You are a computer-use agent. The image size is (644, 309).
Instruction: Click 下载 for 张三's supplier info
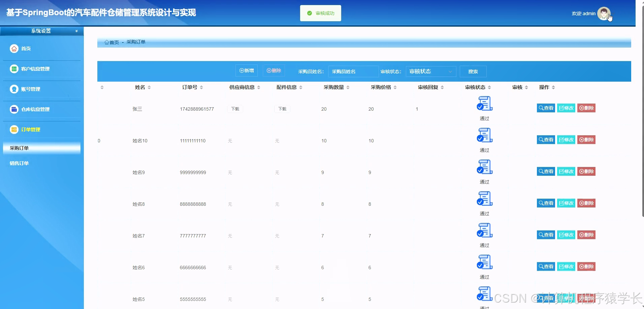point(235,109)
